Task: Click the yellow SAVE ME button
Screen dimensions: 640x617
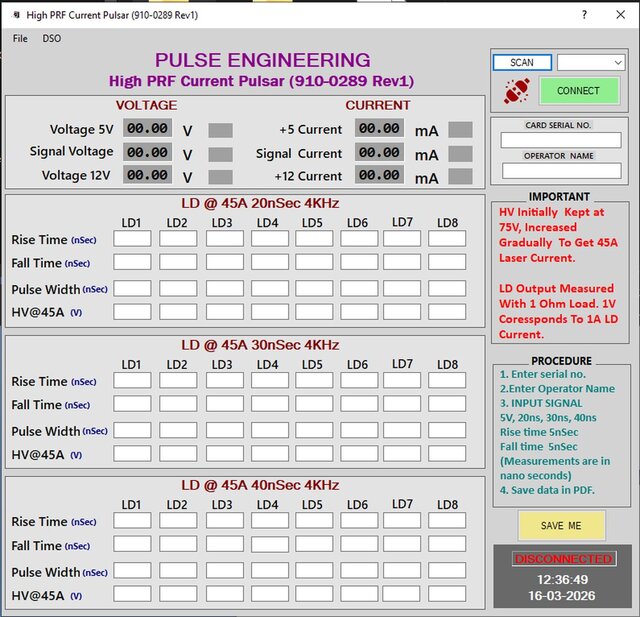Action: [561, 526]
